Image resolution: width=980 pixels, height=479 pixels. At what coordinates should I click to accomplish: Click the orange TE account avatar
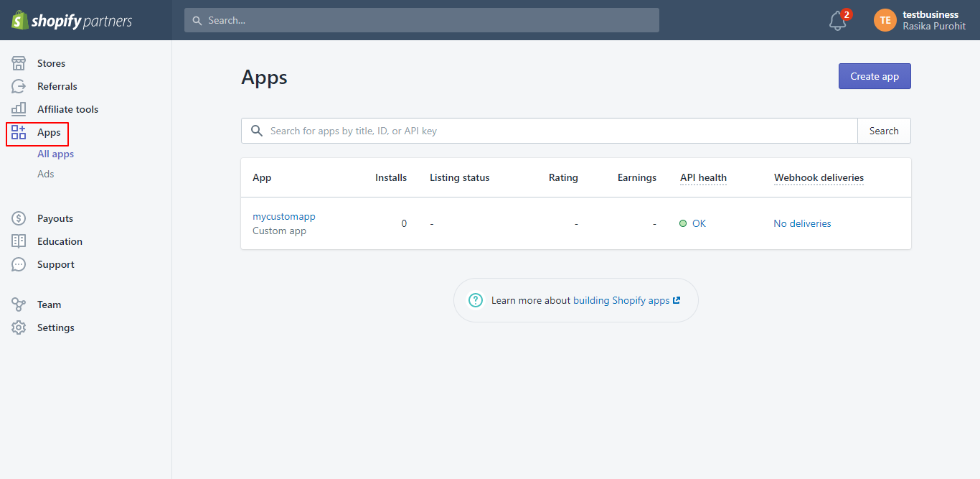pos(885,20)
